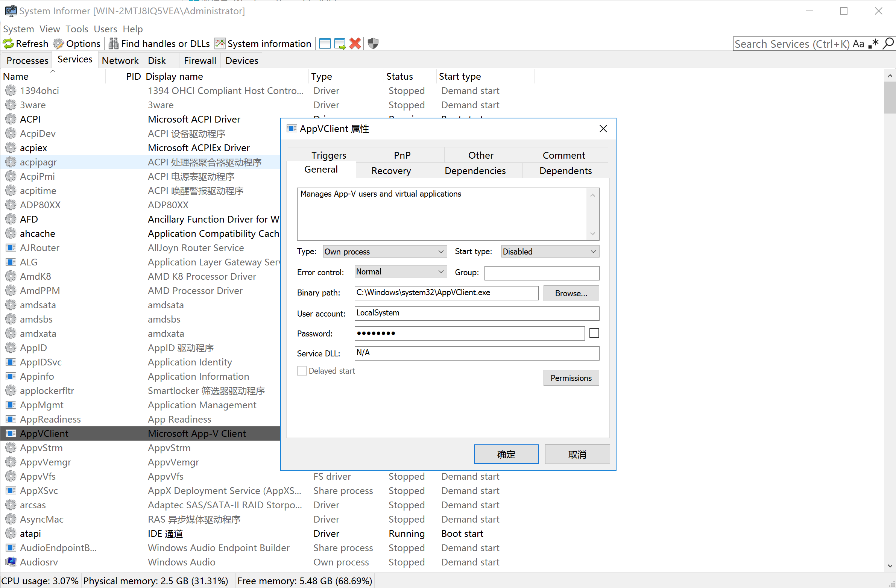Open Options via the gear icon

(x=58, y=44)
